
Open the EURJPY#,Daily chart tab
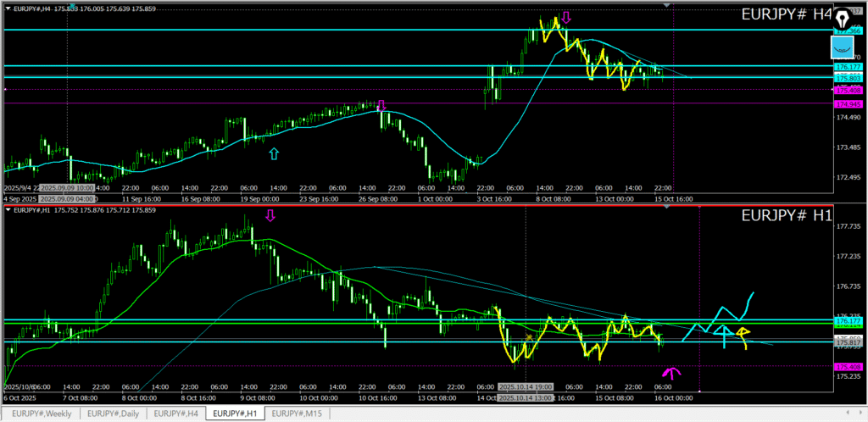pos(114,414)
